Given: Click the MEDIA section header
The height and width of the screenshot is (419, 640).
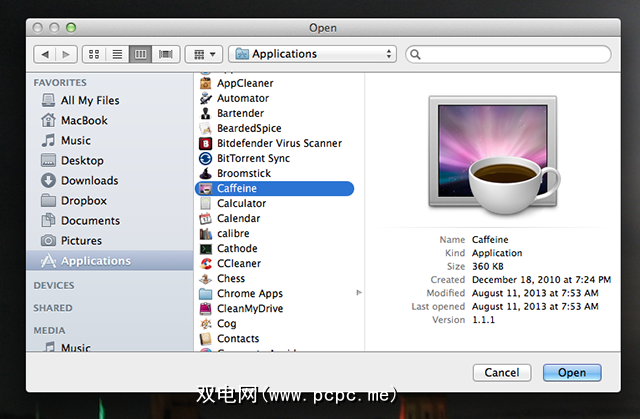Looking at the screenshot, I should tap(49, 330).
